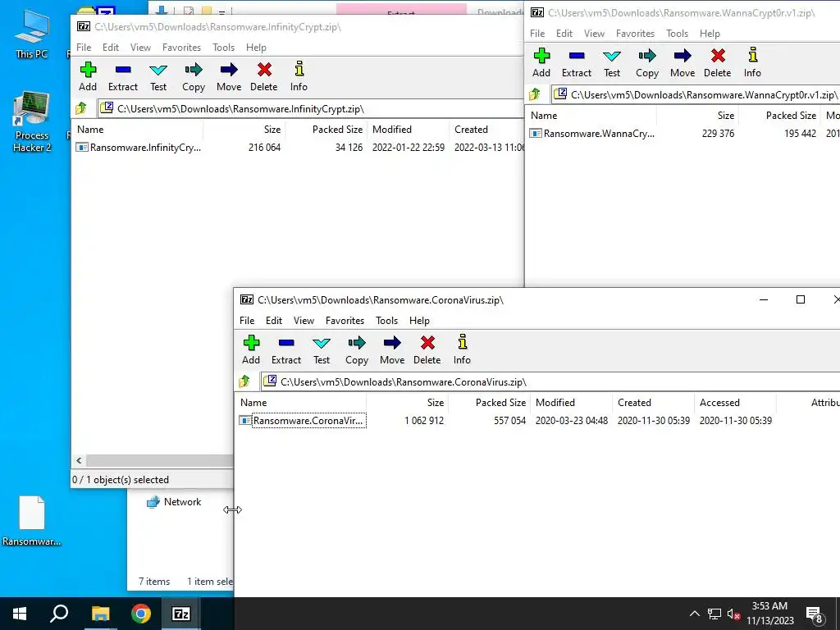
Task: Click the up-folder icon in the InfinityCrypt.zip window
Action: tap(81, 108)
